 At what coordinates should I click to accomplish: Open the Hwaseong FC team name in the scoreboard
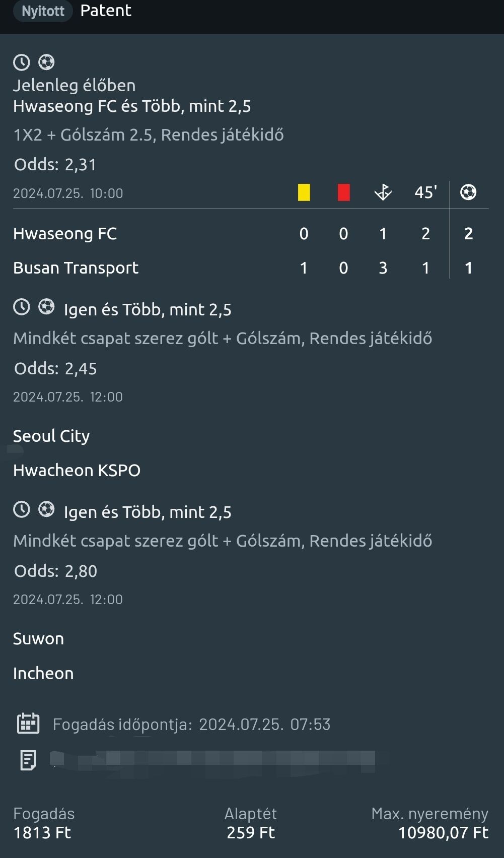65,234
